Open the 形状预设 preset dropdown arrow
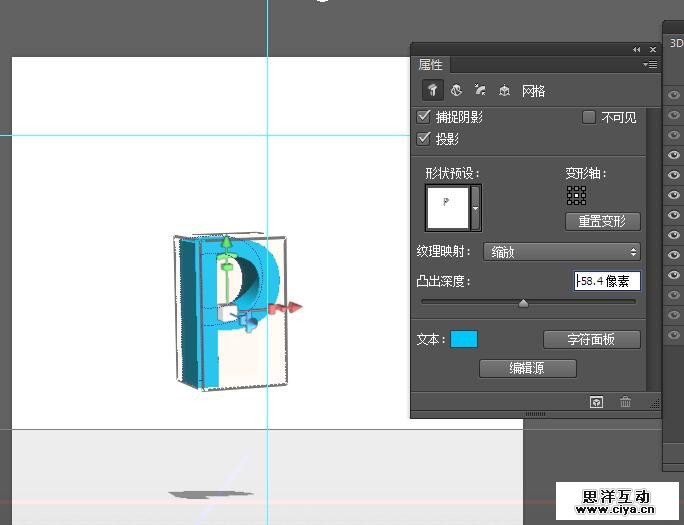Viewport: 684px width, 525px height. 476,208
